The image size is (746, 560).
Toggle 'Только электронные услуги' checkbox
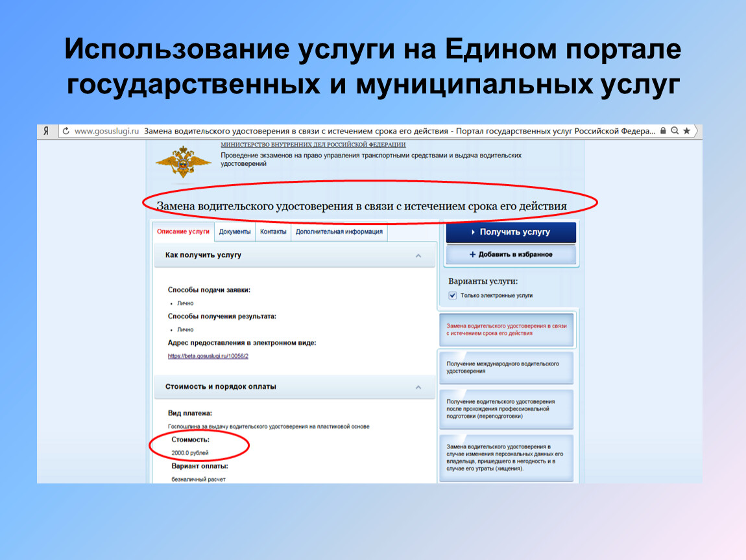point(453,296)
